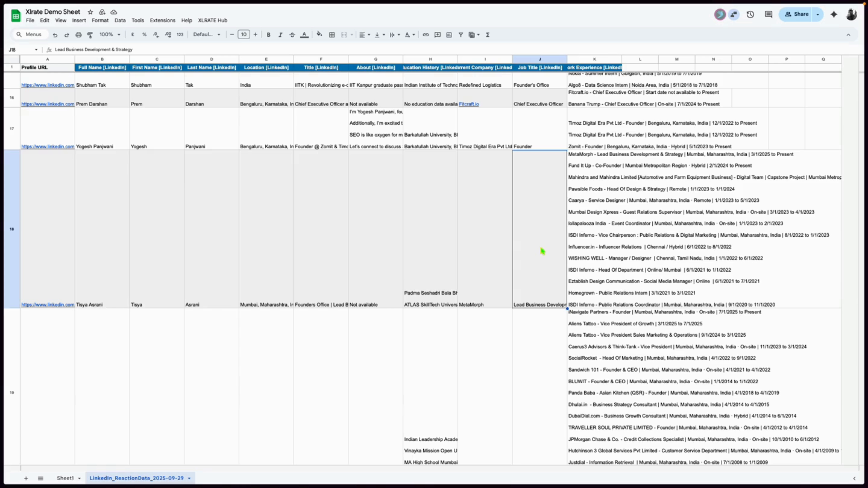Create a filter from the toolbar
The height and width of the screenshot is (488, 868).
coord(461,34)
